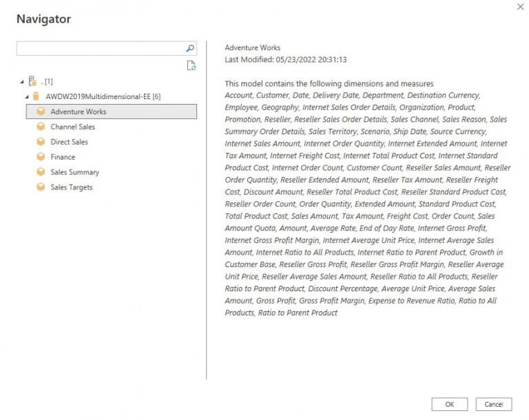Click the Sales Summary cube icon
Screen dimensions: 529x420
click(41, 172)
